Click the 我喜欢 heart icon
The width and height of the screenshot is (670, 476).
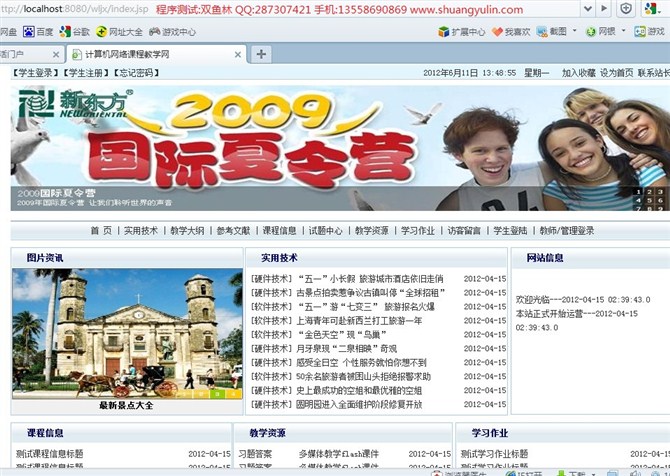[x=497, y=32]
